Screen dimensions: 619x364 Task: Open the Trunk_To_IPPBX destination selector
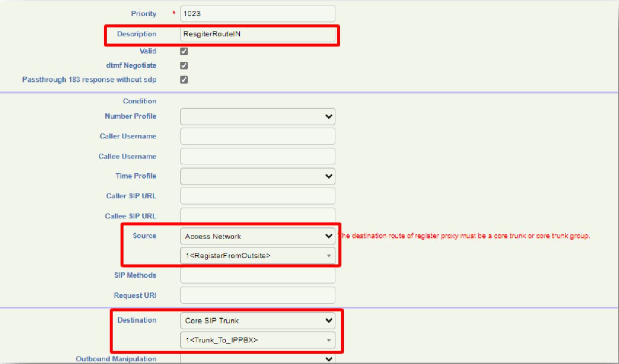tap(257, 340)
